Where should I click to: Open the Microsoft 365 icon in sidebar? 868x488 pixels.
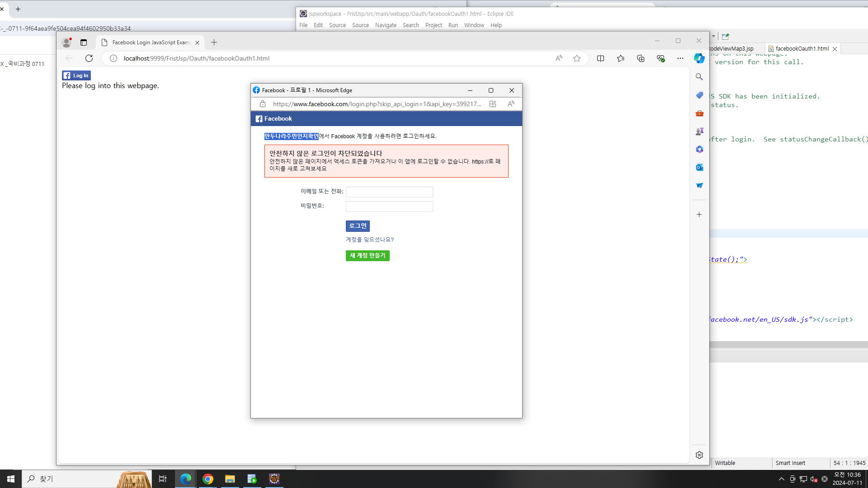pyautogui.click(x=699, y=149)
